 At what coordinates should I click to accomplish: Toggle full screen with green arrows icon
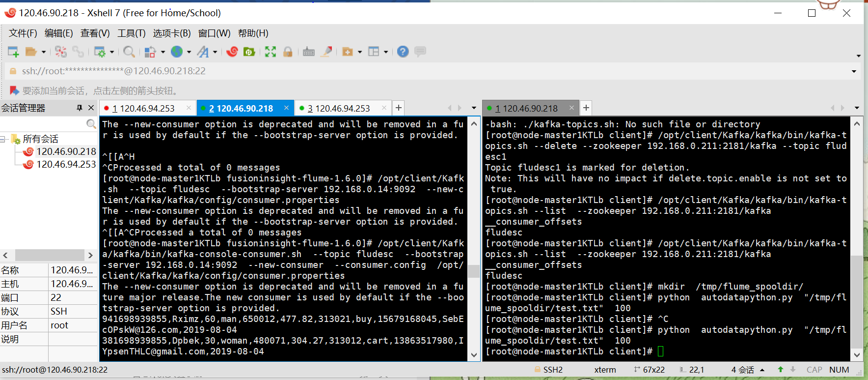pos(271,52)
